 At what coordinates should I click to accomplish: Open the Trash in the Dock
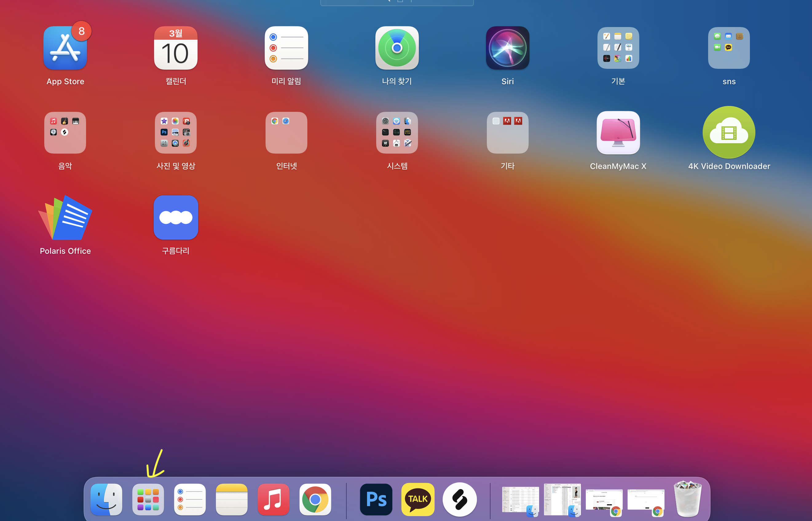click(687, 499)
